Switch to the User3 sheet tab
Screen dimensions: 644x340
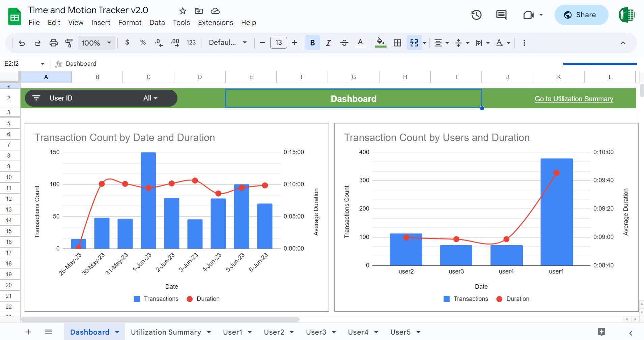[x=316, y=332]
